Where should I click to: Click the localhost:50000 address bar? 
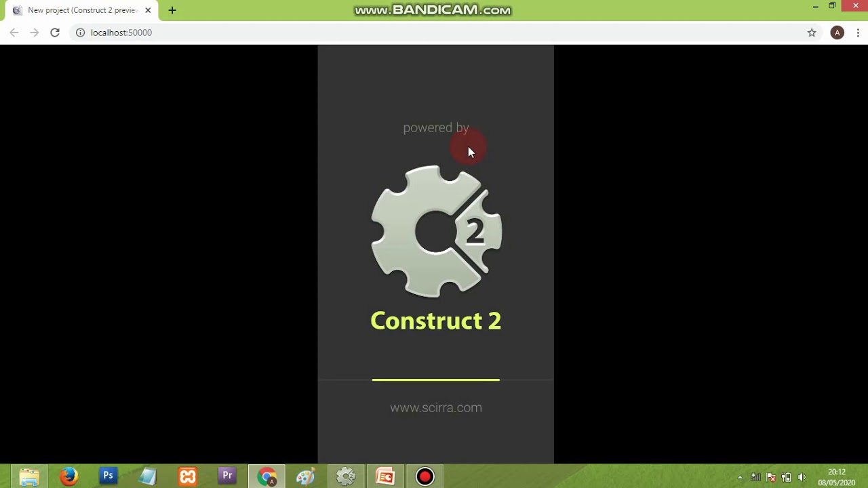tap(434, 33)
